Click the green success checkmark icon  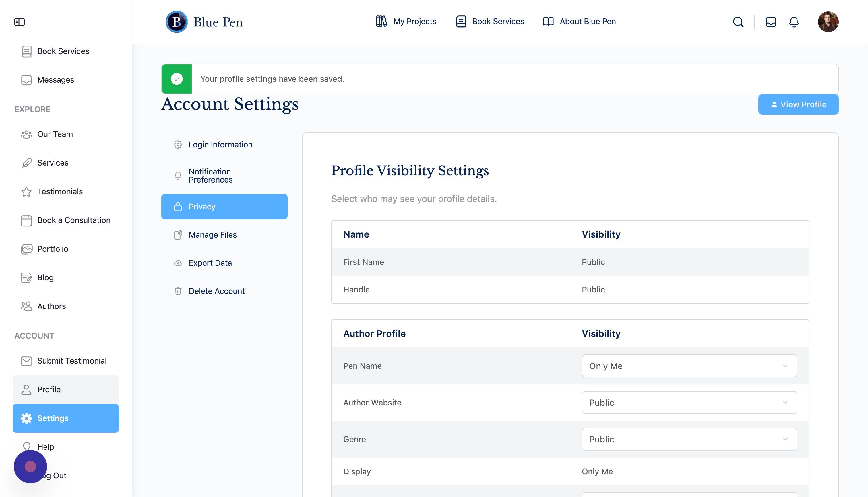click(177, 79)
